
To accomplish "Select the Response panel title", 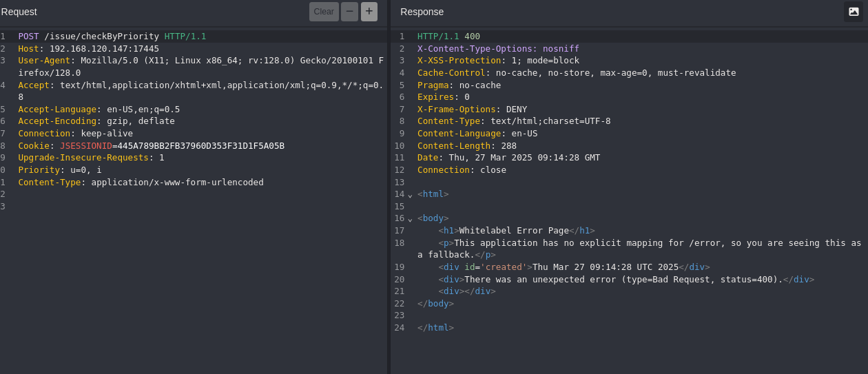I will [x=422, y=12].
